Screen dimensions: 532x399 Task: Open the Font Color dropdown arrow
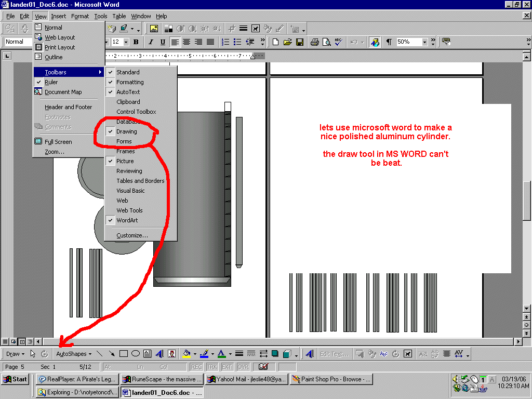pyautogui.click(x=230, y=354)
